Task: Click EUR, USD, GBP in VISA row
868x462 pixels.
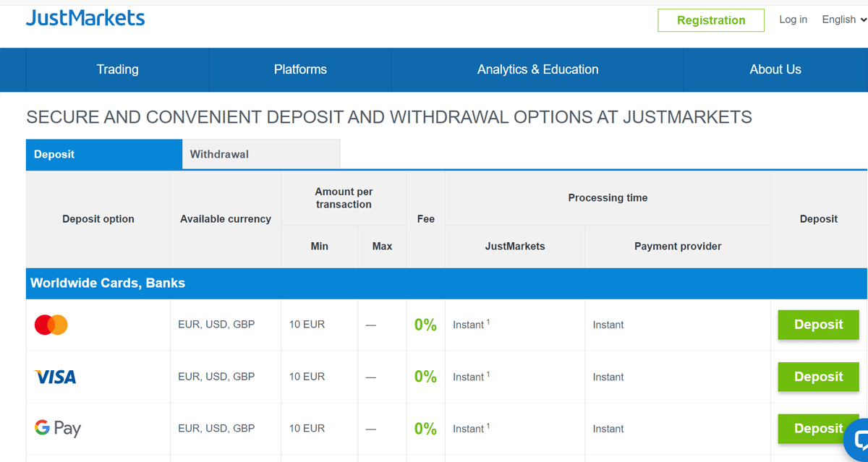Action: coord(216,377)
